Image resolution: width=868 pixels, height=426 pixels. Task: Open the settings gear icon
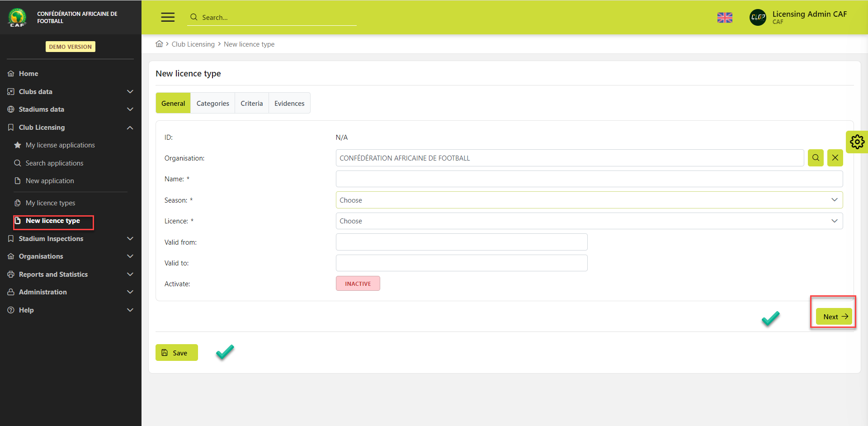(x=857, y=142)
